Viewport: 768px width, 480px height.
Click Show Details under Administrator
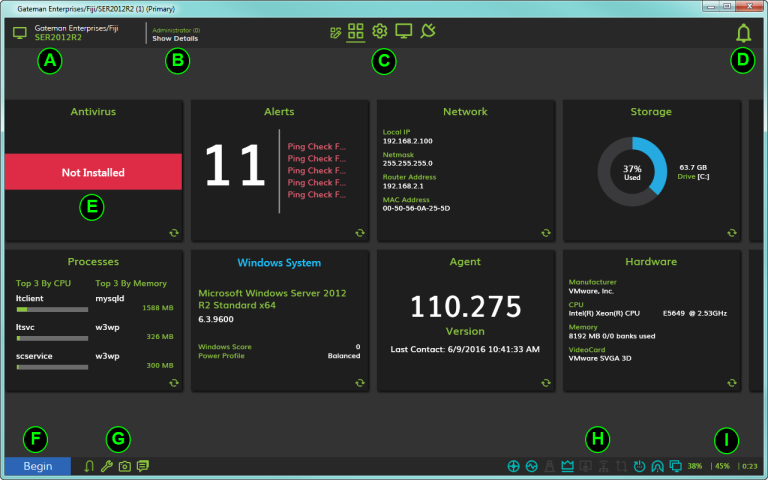[x=175, y=39]
